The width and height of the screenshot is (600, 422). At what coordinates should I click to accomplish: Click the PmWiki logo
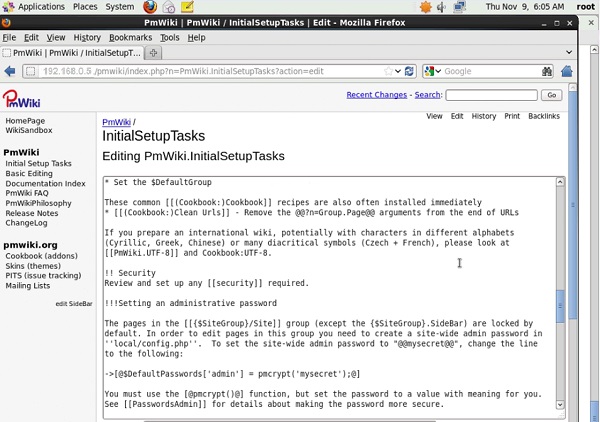click(x=21, y=99)
